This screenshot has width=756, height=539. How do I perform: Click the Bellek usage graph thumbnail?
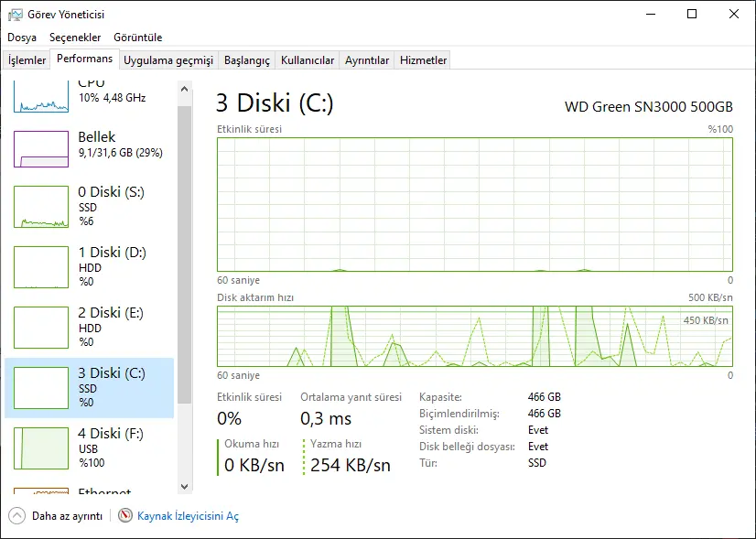coord(41,149)
